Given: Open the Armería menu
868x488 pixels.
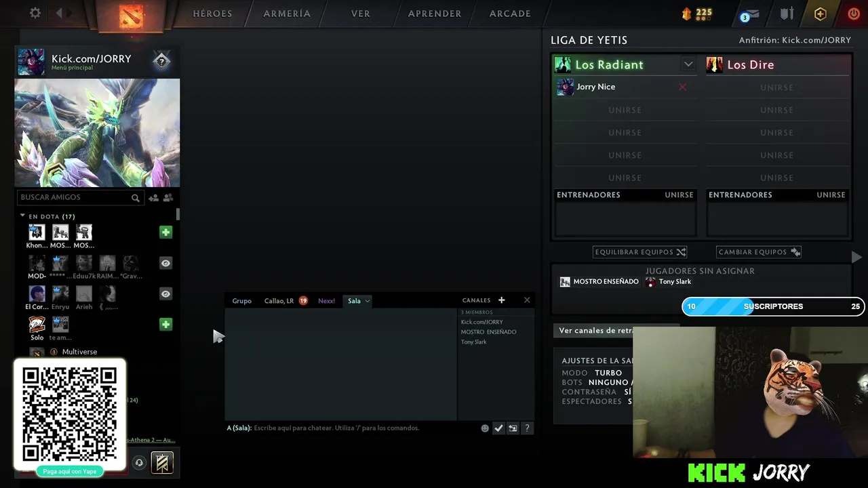Looking at the screenshot, I should (287, 14).
